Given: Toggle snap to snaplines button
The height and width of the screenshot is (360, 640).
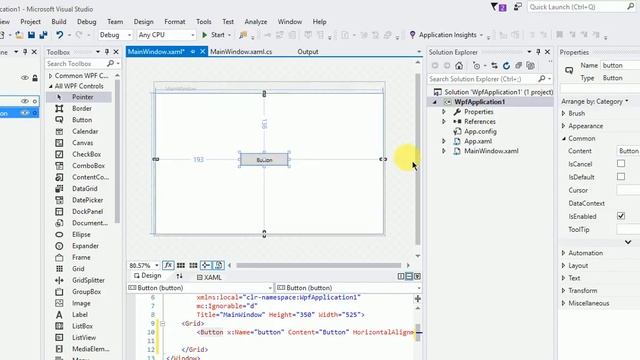Looking at the screenshot, I should [x=206, y=265].
